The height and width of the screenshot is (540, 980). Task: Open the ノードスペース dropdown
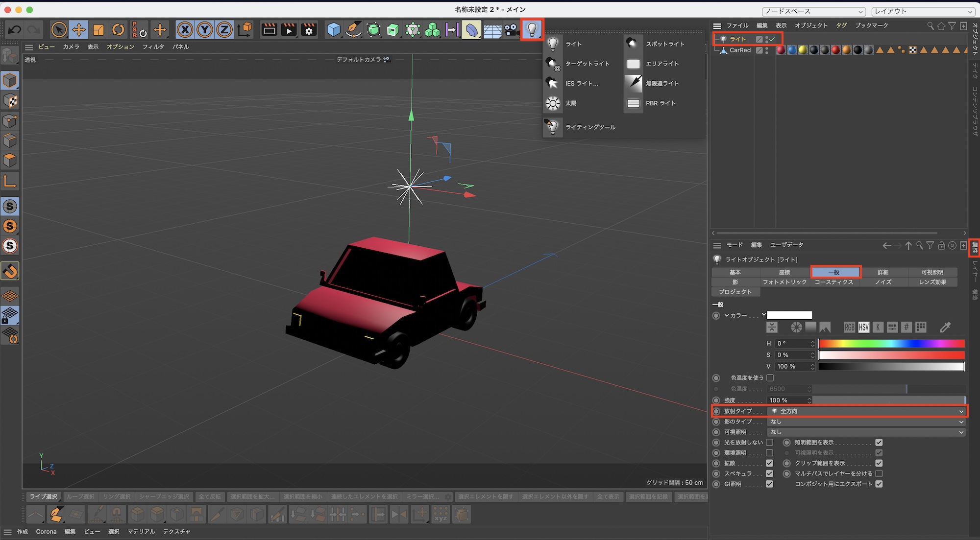(813, 11)
